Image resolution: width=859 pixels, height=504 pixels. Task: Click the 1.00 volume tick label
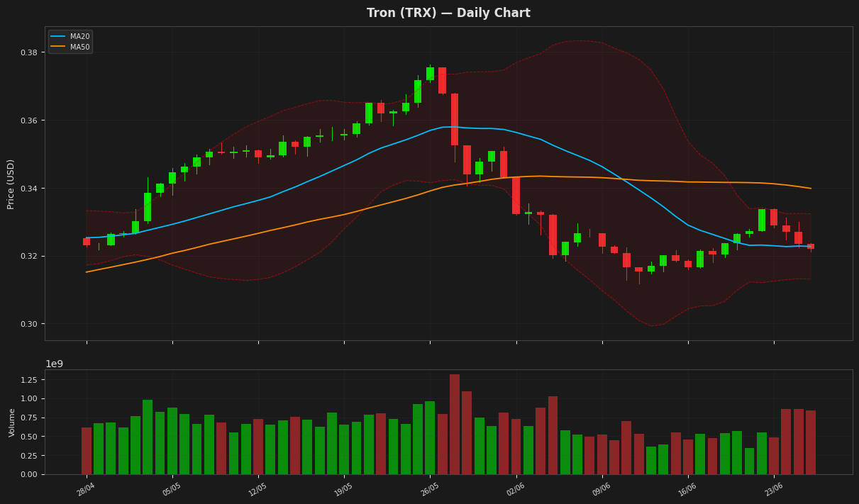[x=30, y=399]
